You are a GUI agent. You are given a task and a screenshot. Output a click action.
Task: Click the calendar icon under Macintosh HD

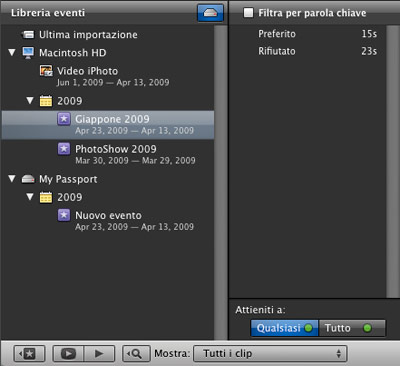click(46, 101)
